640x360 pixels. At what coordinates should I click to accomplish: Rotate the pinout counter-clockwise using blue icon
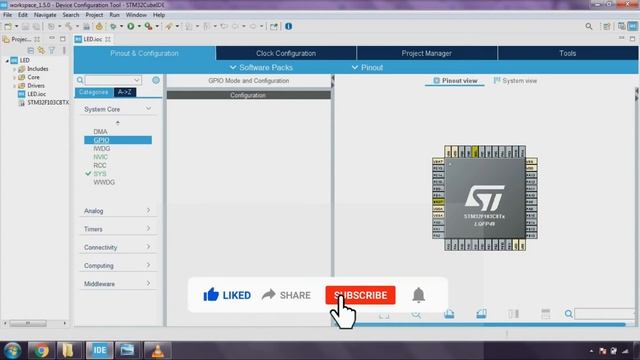481,314
